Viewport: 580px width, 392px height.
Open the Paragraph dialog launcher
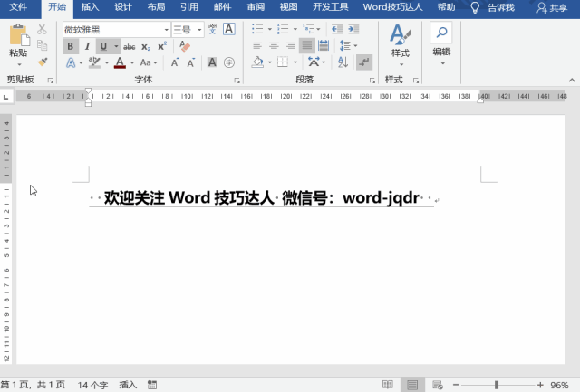[372, 81]
